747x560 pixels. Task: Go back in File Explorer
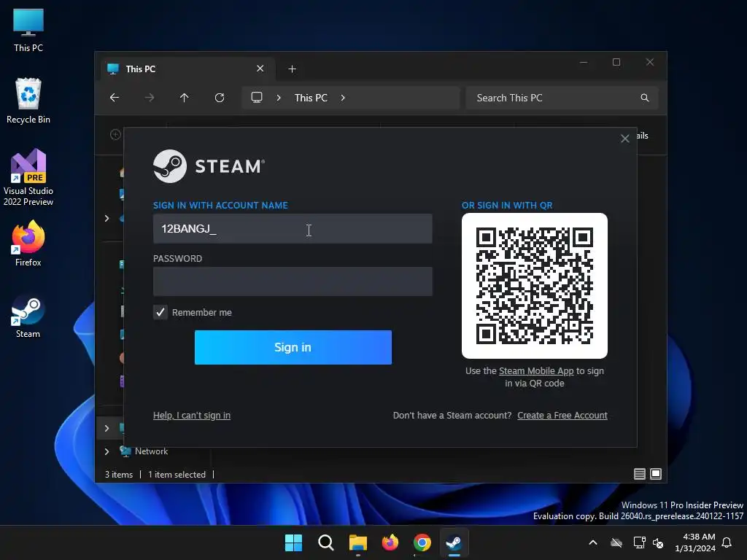tap(115, 98)
